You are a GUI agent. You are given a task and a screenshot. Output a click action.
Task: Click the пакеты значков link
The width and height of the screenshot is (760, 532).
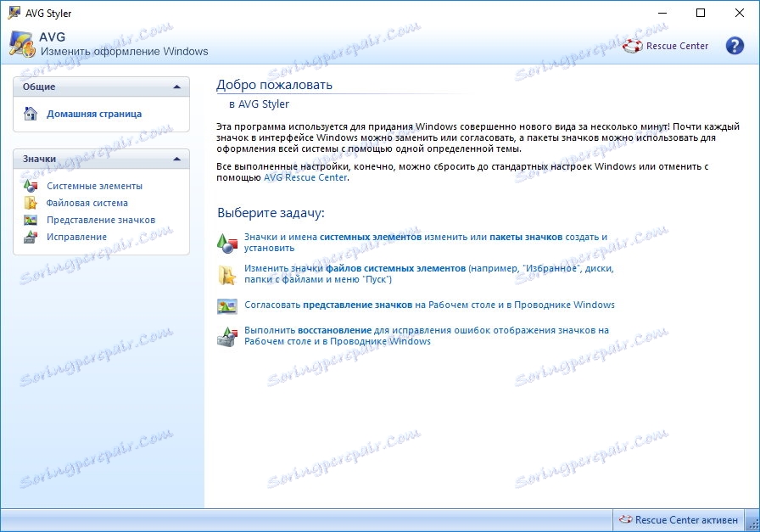pos(524,235)
